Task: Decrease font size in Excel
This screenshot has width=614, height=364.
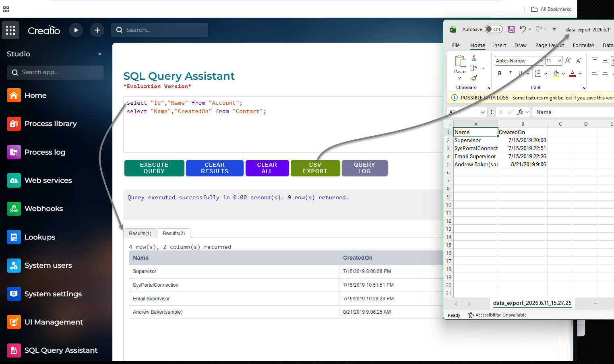Action: click(579, 60)
